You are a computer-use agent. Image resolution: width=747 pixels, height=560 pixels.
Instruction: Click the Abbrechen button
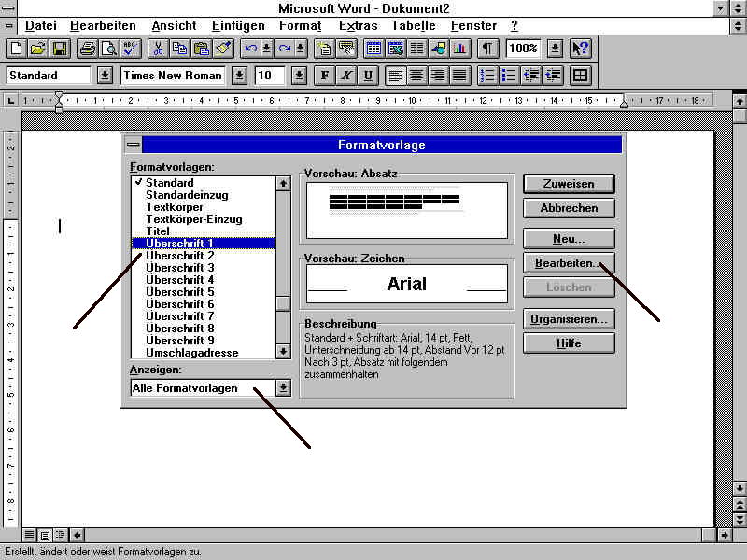[569, 208]
